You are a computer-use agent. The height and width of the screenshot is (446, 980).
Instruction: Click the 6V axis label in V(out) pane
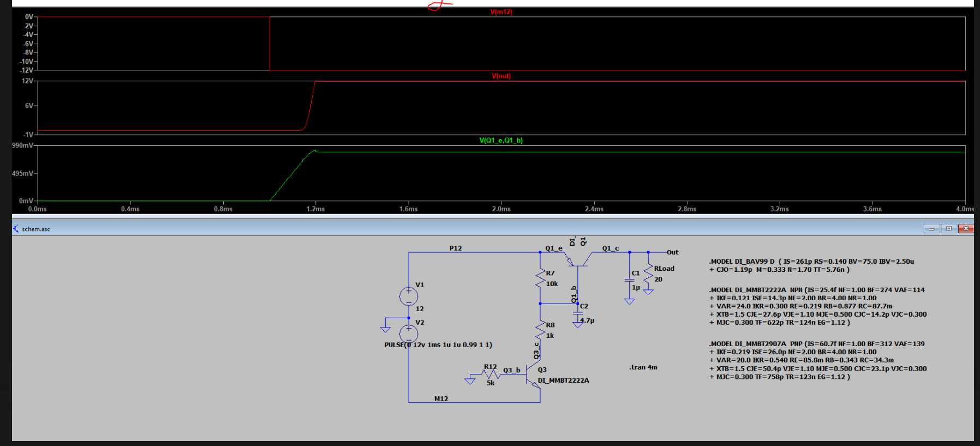(x=29, y=106)
